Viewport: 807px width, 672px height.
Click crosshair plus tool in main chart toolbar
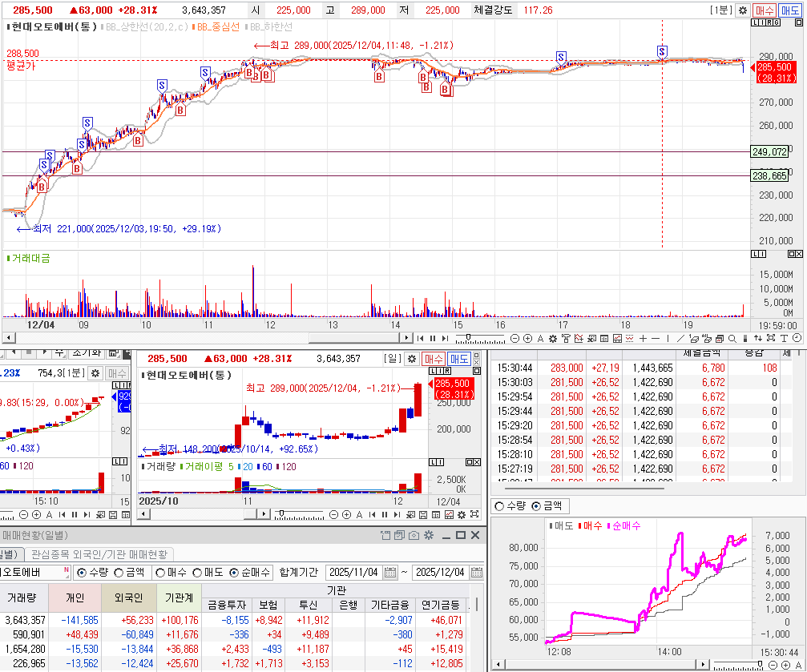pyautogui.click(x=643, y=339)
